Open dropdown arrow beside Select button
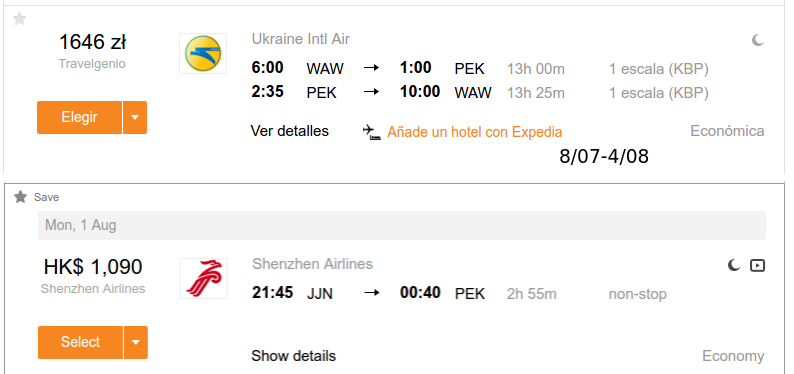794x374 pixels. [x=136, y=342]
